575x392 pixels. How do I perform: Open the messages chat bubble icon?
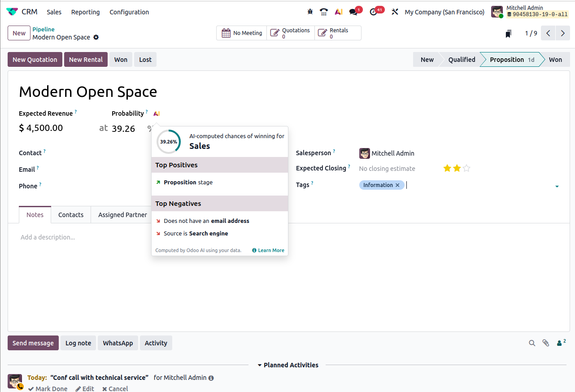click(x=354, y=12)
